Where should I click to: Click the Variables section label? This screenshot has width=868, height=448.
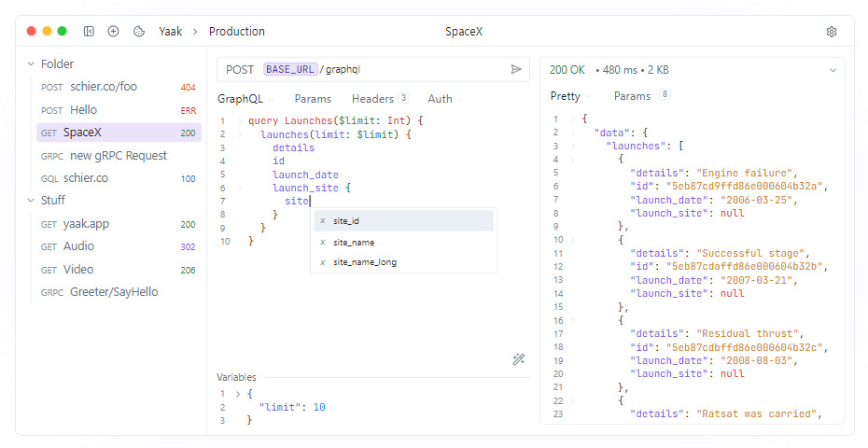pyautogui.click(x=236, y=377)
